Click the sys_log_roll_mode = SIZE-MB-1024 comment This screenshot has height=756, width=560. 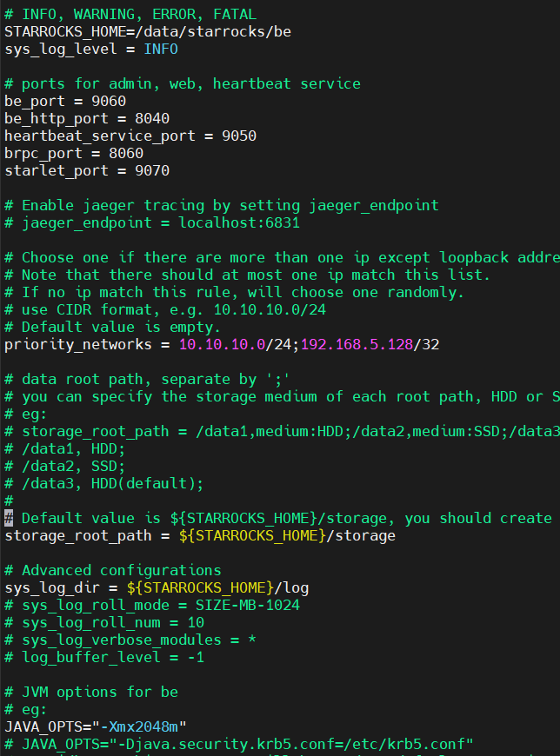[x=152, y=605]
